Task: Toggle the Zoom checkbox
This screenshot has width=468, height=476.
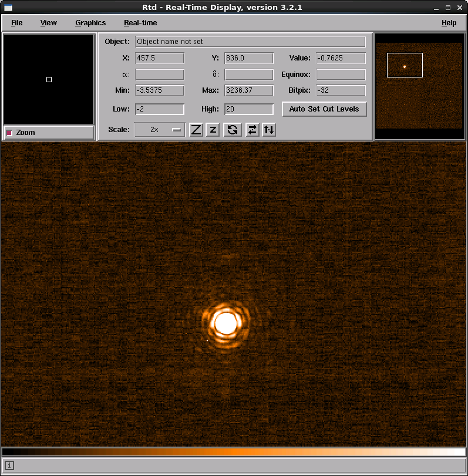Action: (9, 133)
